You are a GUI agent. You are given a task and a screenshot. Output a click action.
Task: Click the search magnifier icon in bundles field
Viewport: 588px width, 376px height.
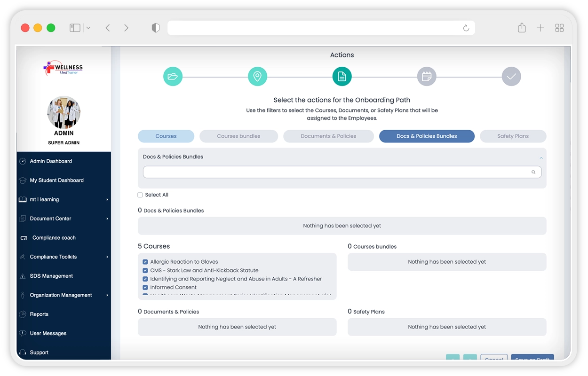(533, 172)
